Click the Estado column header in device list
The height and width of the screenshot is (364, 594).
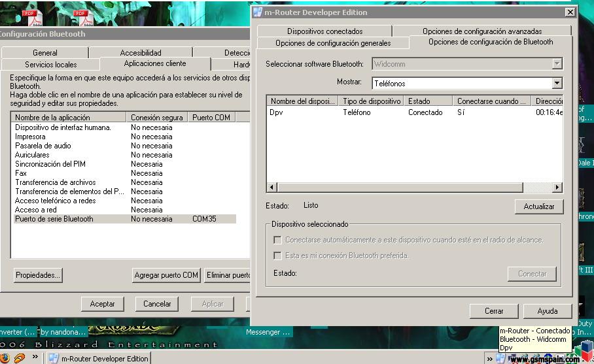pos(428,101)
